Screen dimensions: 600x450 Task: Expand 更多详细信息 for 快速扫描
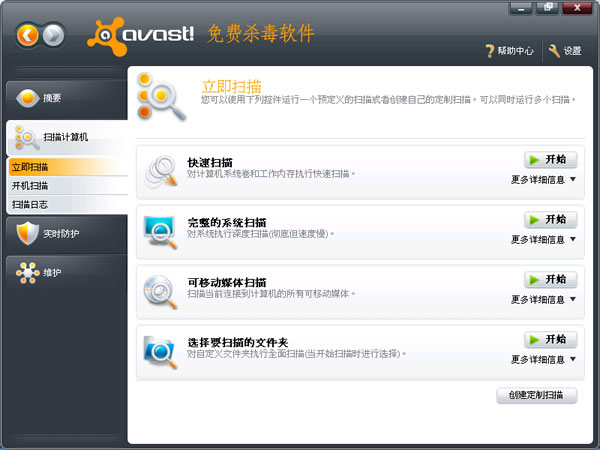pos(543,180)
